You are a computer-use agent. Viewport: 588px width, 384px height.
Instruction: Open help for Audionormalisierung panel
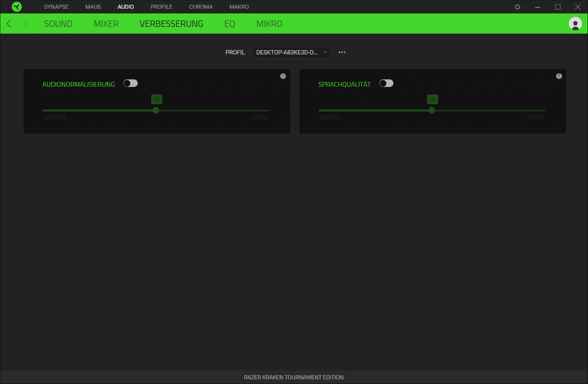pyautogui.click(x=283, y=76)
